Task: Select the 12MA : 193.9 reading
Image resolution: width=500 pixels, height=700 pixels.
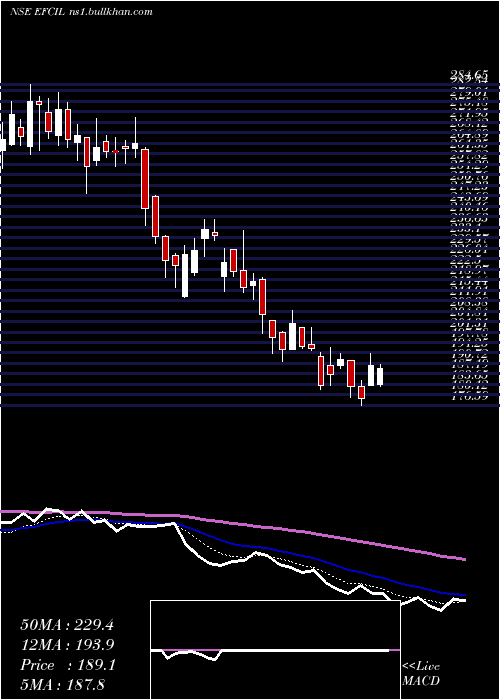Action: (67, 645)
